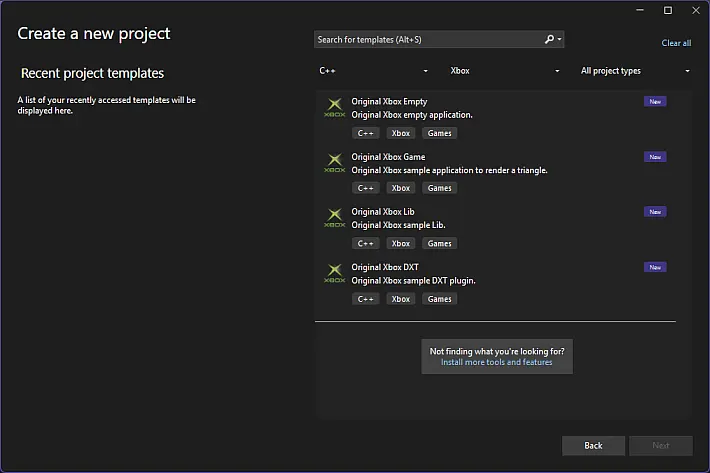710x473 pixels.
Task: Click Games tag under Original Xbox Empty
Action: pyautogui.click(x=439, y=133)
